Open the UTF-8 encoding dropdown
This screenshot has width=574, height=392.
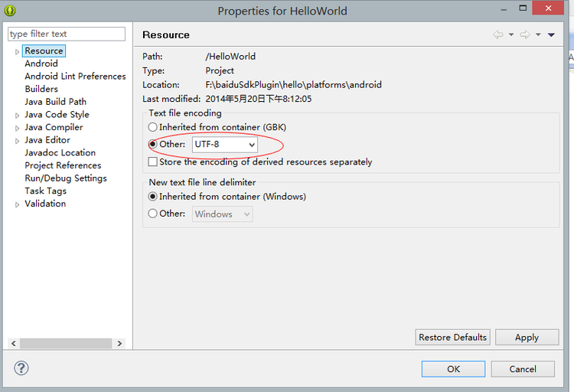(x=225, y=145)
